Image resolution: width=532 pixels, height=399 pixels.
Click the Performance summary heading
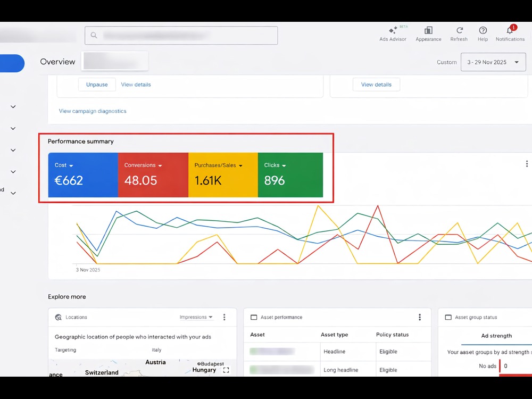[81, 142]
